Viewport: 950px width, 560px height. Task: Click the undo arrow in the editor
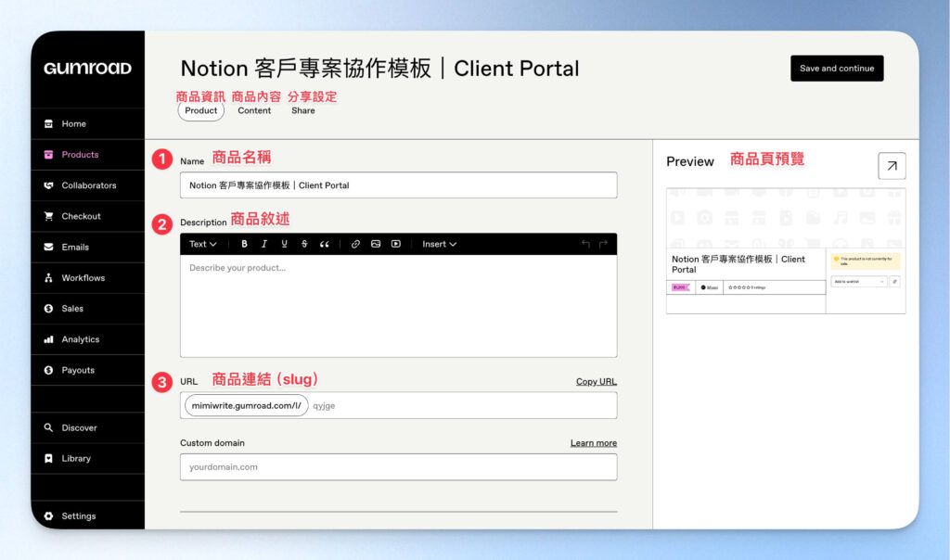[x=585, y=244]
